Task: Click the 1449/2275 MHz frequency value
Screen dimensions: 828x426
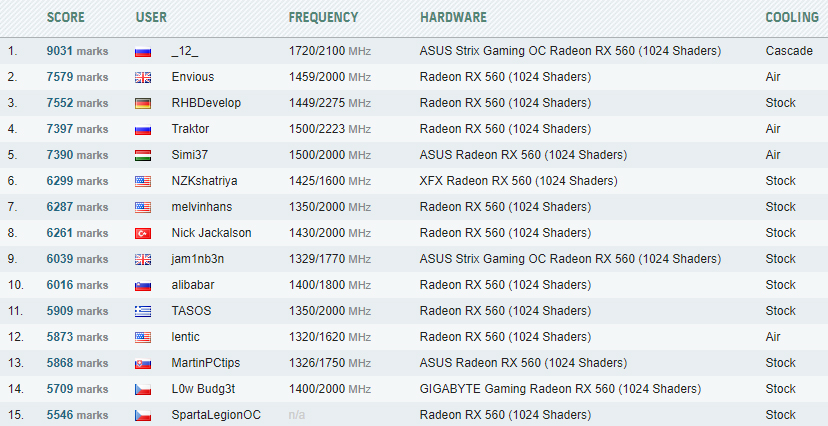Action: click(x=330, y=103)
